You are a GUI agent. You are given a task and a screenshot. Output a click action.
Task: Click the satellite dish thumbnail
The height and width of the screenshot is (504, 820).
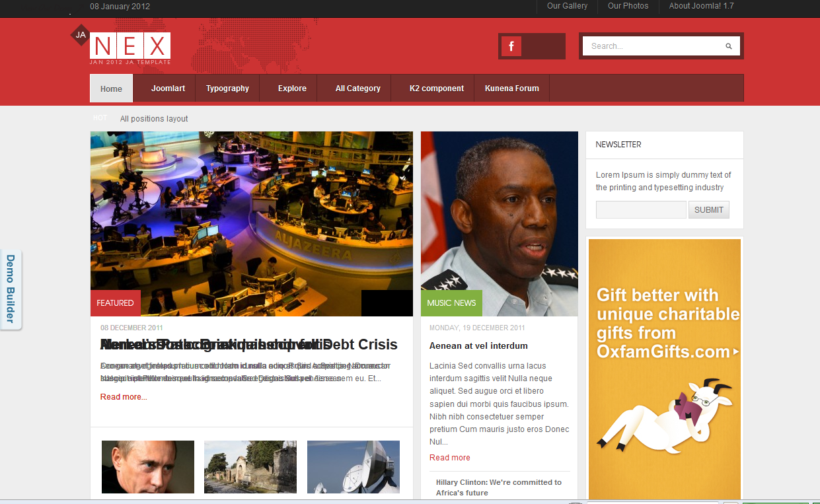pyautogui.click(x=354, y=466)
